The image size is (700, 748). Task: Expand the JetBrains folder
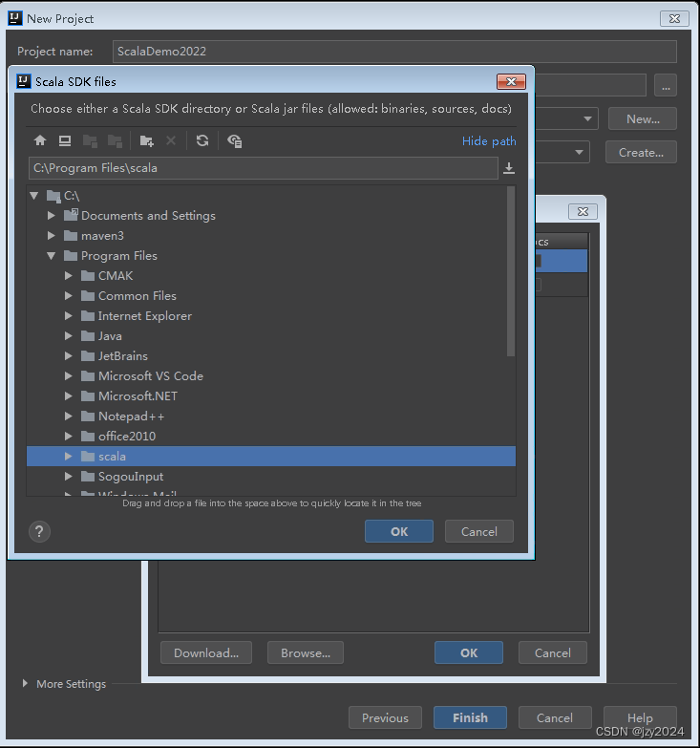click(x=68, y=356)
